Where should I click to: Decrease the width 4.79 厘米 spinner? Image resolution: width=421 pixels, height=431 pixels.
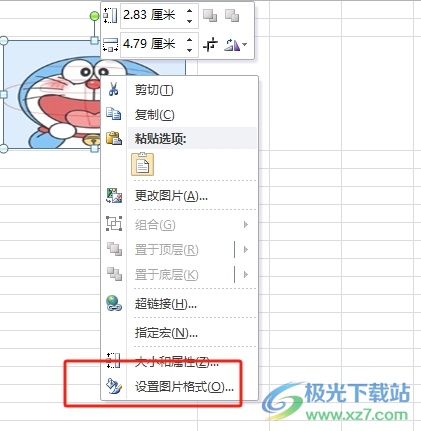tap(189, 50)
